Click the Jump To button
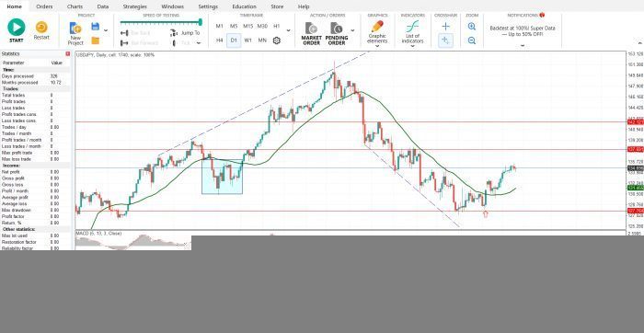The image size is (644, 333). (186, 33)
